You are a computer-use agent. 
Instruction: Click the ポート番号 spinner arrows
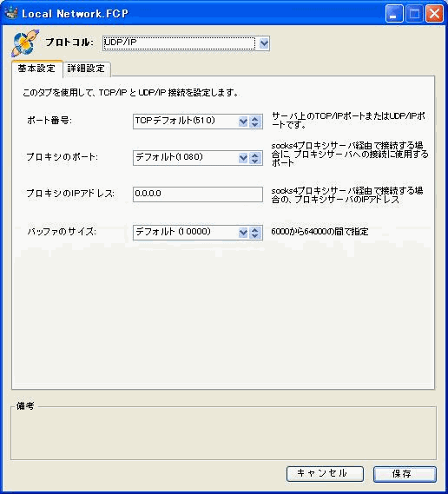[x=255, y=122]
